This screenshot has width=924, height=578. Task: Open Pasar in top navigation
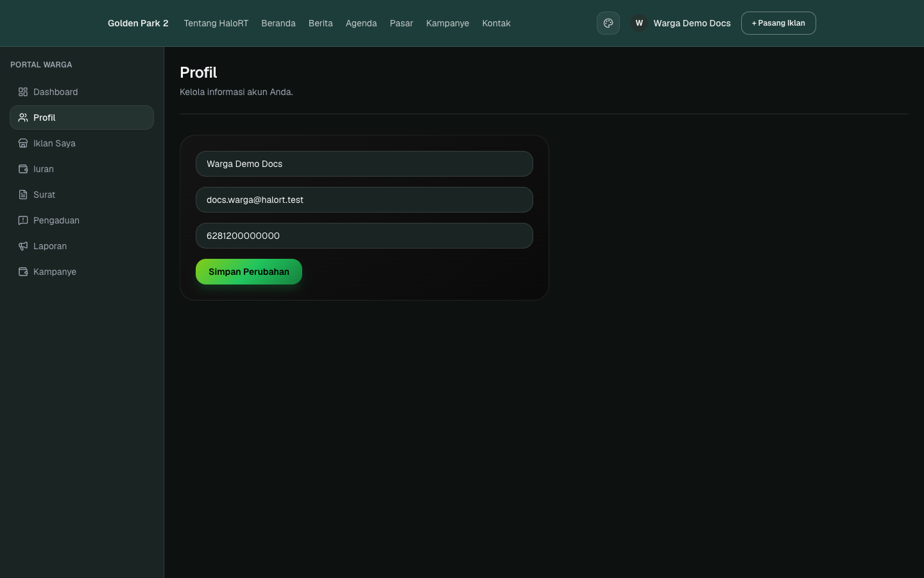point(402,23)
